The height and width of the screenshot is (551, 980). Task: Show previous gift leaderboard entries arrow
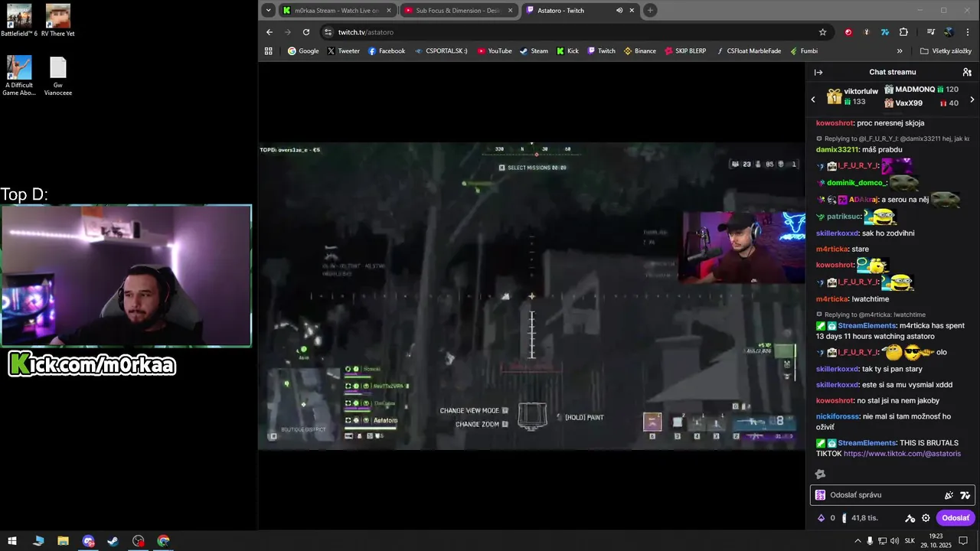coord(813,99)
